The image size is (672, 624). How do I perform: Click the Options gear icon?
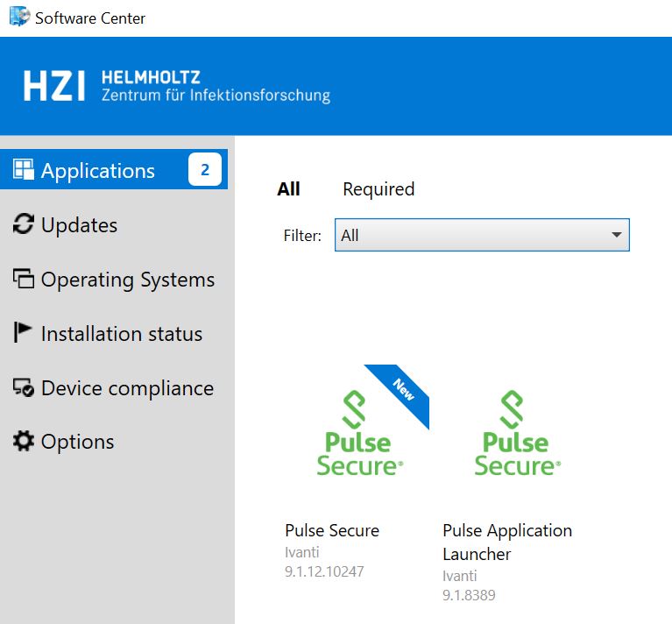[x=24, y=442]
